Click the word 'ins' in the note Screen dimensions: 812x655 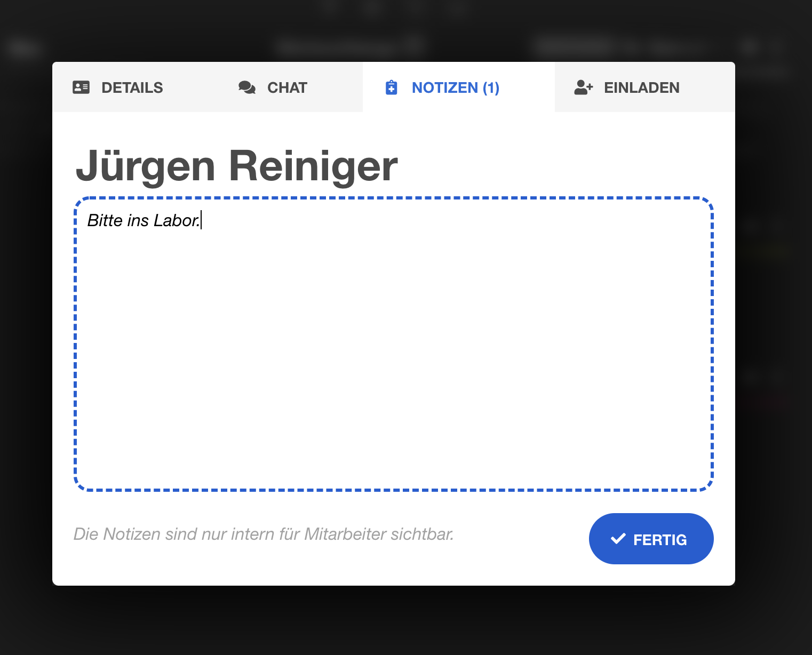coord(138,220)
